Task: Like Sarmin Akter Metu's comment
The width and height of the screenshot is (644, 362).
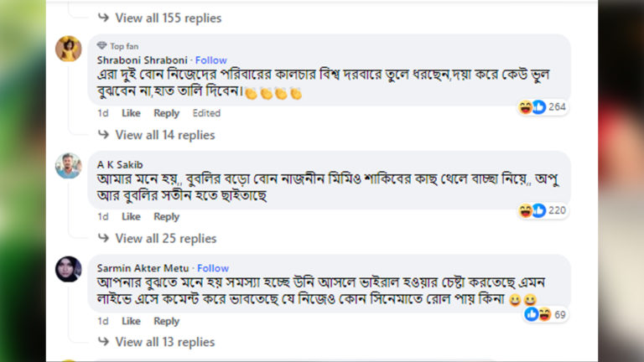Action: tap(131, 321)
